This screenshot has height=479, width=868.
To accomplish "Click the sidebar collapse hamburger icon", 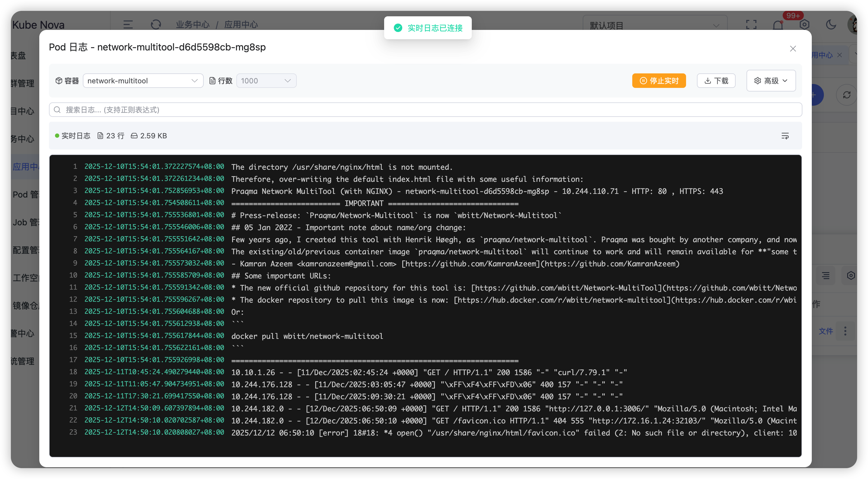I will point(128,24).
